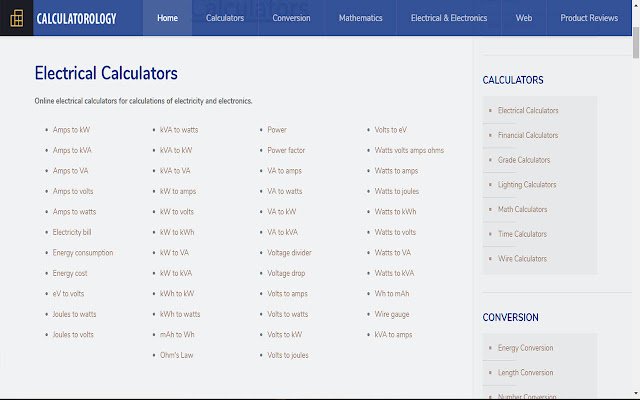Open the mAh to Wh calculator
This screenshot has width=640, height=400.
tap(177, 334)
